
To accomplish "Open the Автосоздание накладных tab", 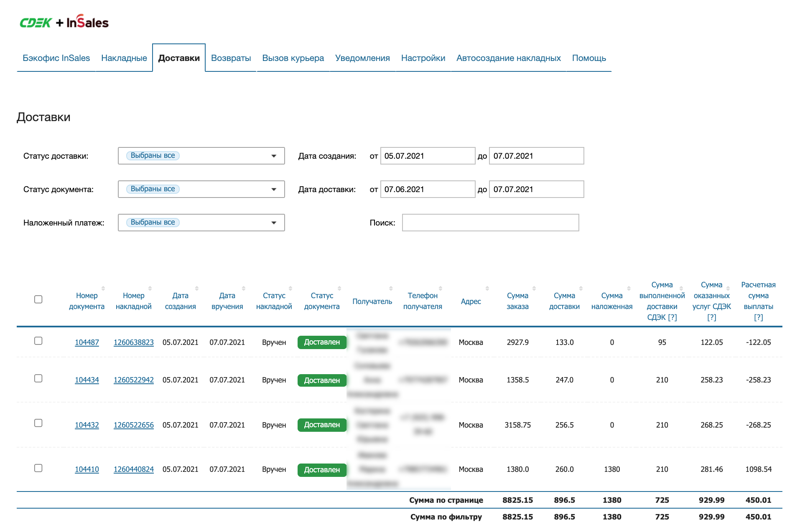I will pos(508,58).
